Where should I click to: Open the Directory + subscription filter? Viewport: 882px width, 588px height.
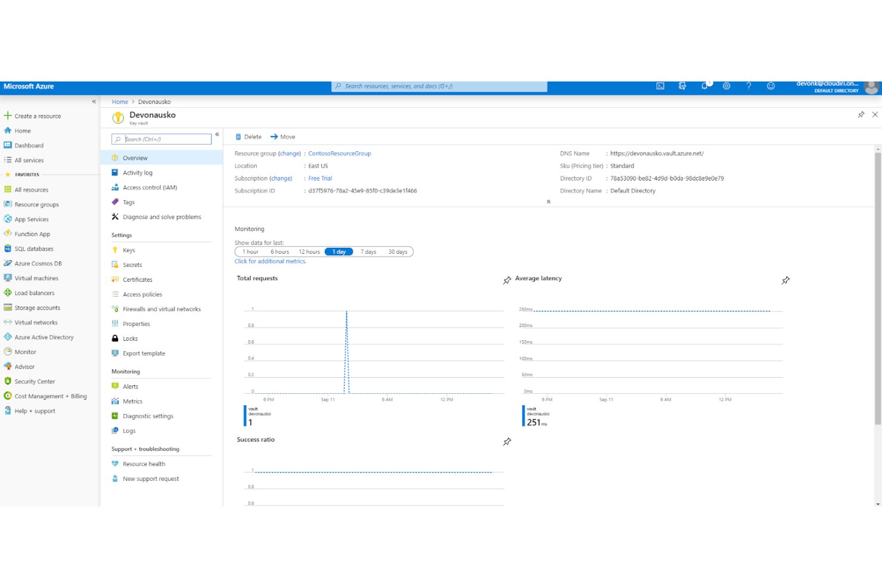tap(682, 86)
